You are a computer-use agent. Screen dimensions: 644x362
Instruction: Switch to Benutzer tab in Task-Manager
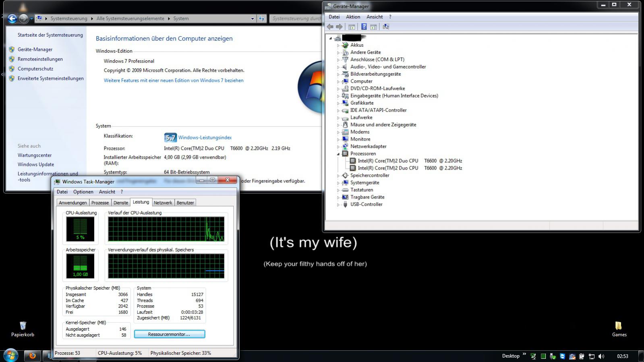[x=185, y=203]
